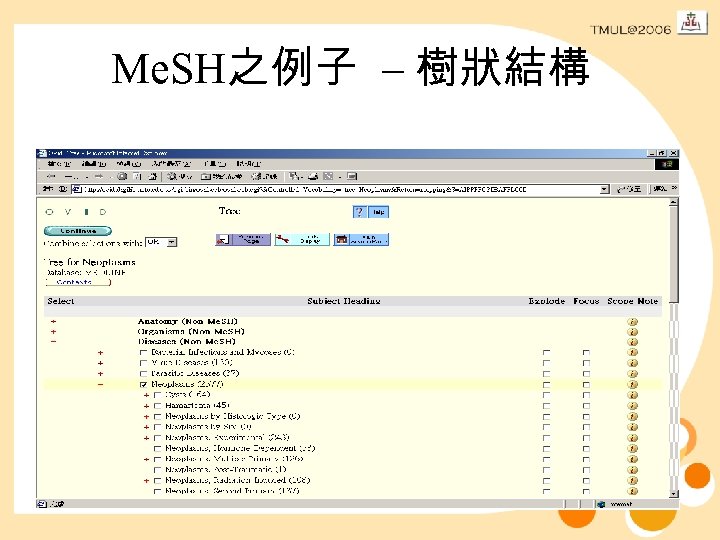Expand the Virus Diseases branch
The image size is (720, 540).
[x=101, y=363]
